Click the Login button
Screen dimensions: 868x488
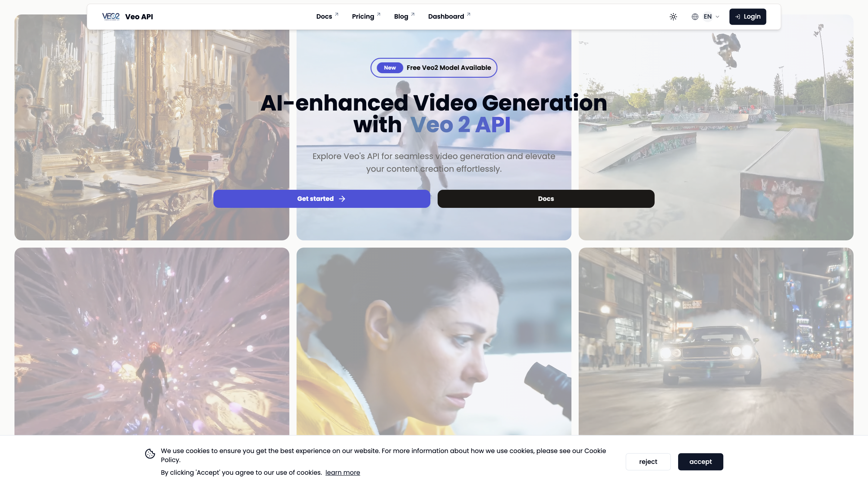tap(747, 17)
